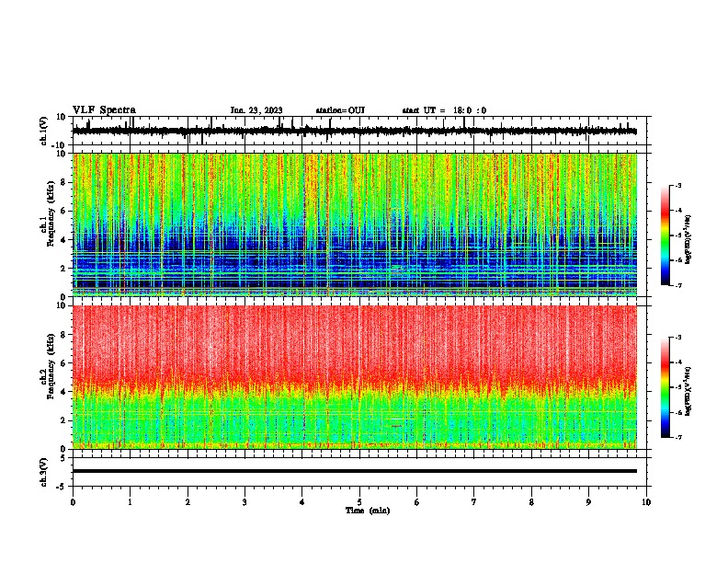Click time axis tick label "8"
The height and width of the screenshot is (563, 728).
[x=531, y=502]
